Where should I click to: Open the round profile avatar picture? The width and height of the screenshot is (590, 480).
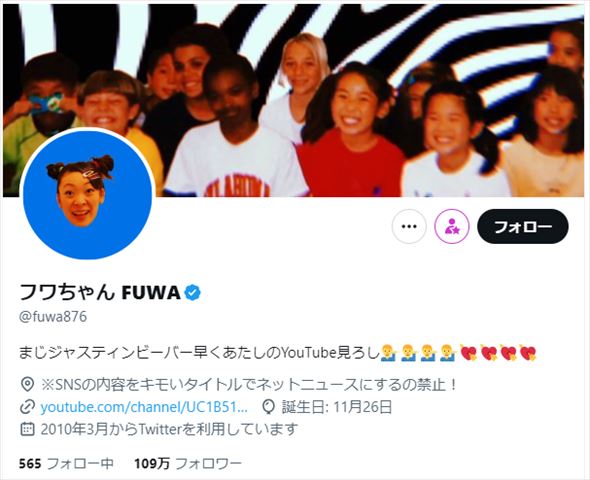87,194
